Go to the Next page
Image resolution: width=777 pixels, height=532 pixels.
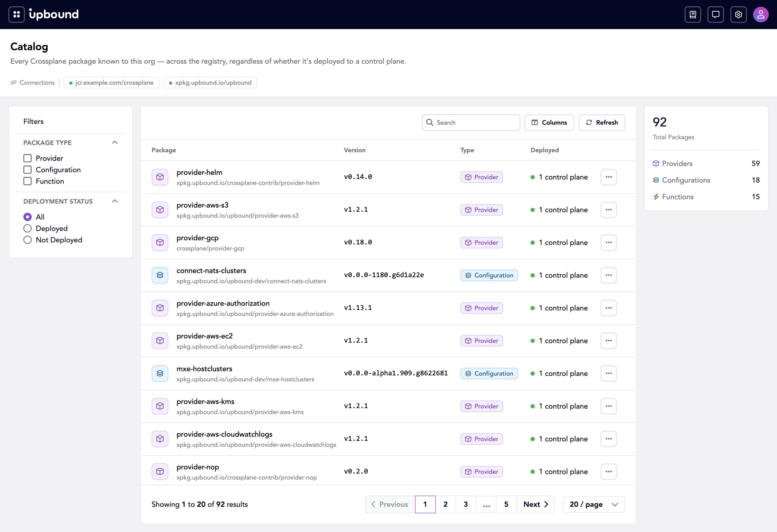(535, 504)
